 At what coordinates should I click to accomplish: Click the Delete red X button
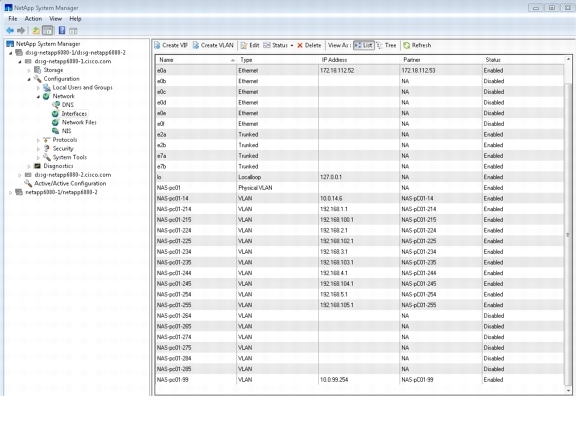309,45
